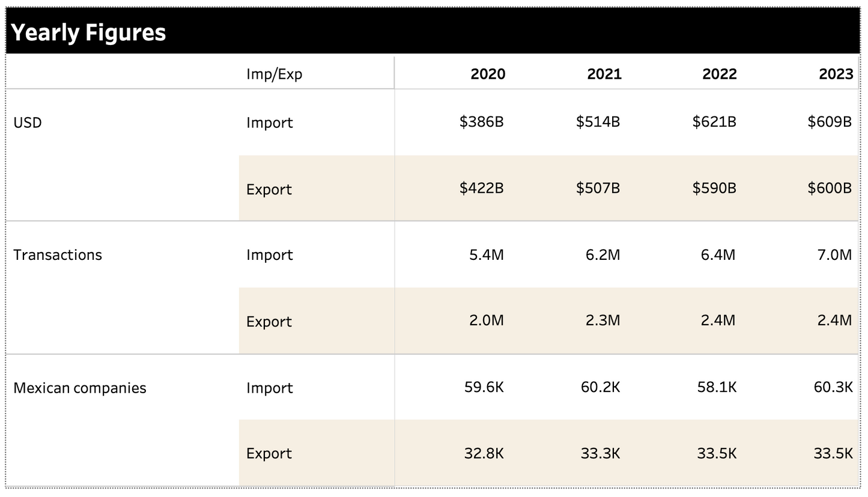This screenshot has height=497, width=868.
Task: Click the 2023 column header
Action: pos(836,74)
